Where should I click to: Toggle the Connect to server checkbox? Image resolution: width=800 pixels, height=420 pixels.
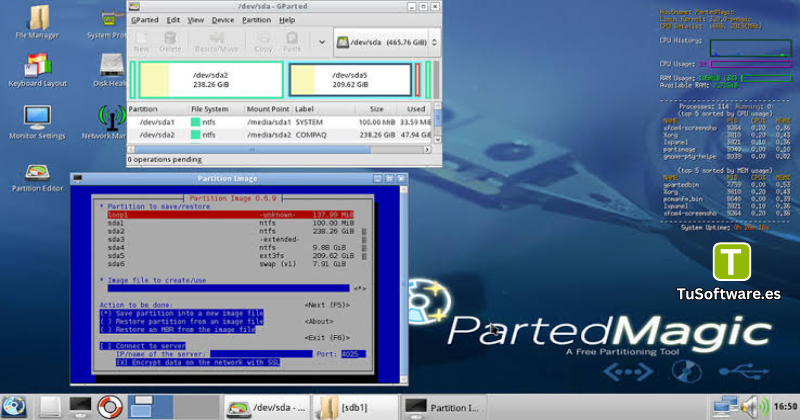(x=143, y=345)
